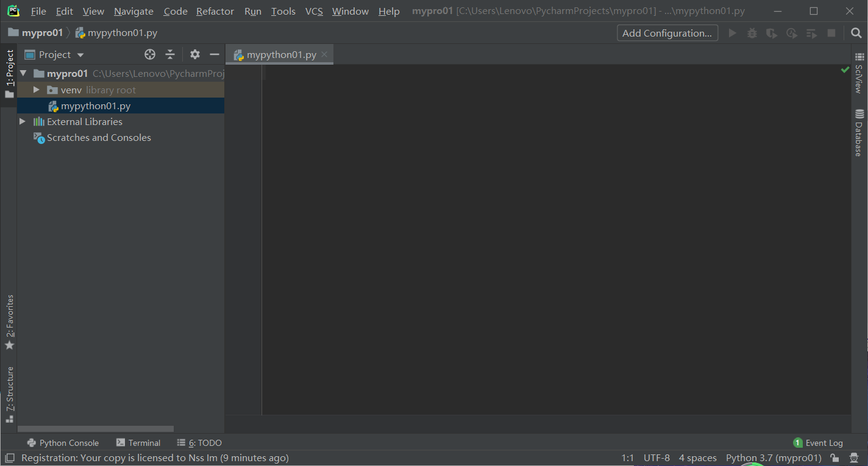This screenshot has height=466, width=868.
Task: Open the Database side tab
Action: [859, 133]
